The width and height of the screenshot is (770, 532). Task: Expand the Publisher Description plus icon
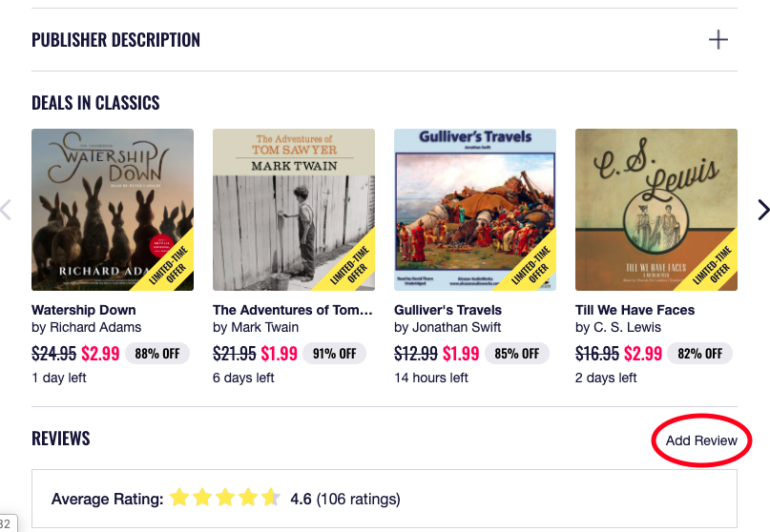pos(718,40)
